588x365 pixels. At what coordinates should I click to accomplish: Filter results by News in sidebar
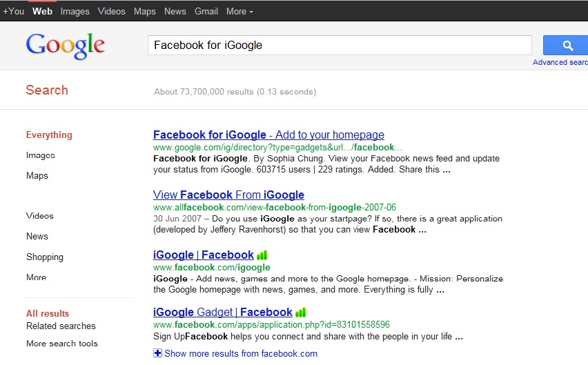click(37, 237)
